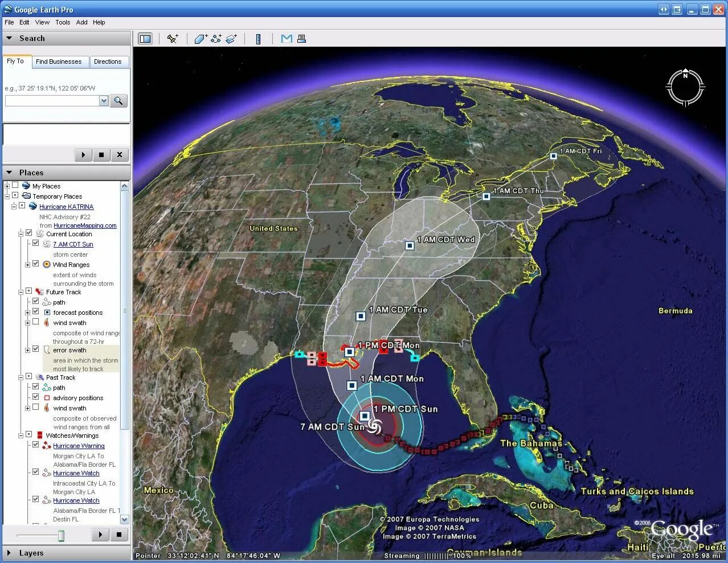Play the search results tour
The width and height of the screenshot is (728, 563).
point(83,154)
